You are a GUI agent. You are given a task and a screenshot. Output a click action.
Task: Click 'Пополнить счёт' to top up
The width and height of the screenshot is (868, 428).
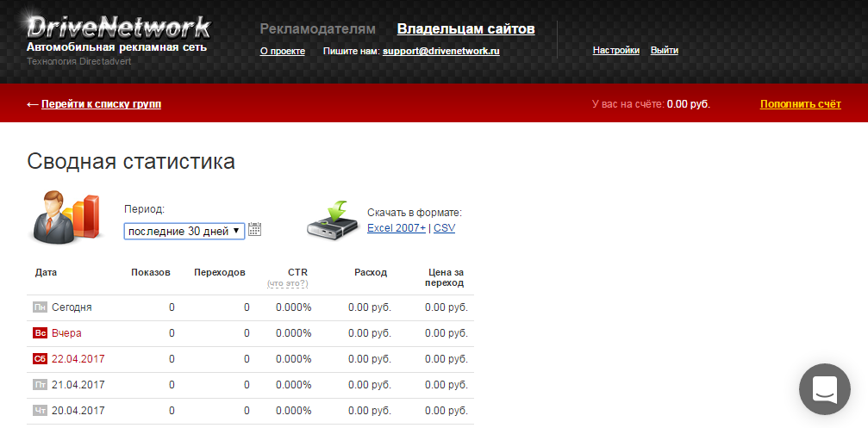[801, 104]
